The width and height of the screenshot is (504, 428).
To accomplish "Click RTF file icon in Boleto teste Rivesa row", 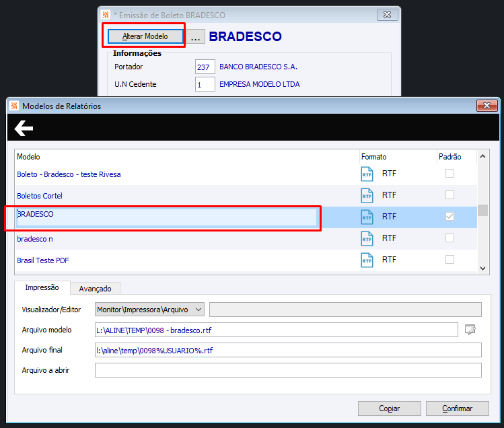I will coord(367,174).
